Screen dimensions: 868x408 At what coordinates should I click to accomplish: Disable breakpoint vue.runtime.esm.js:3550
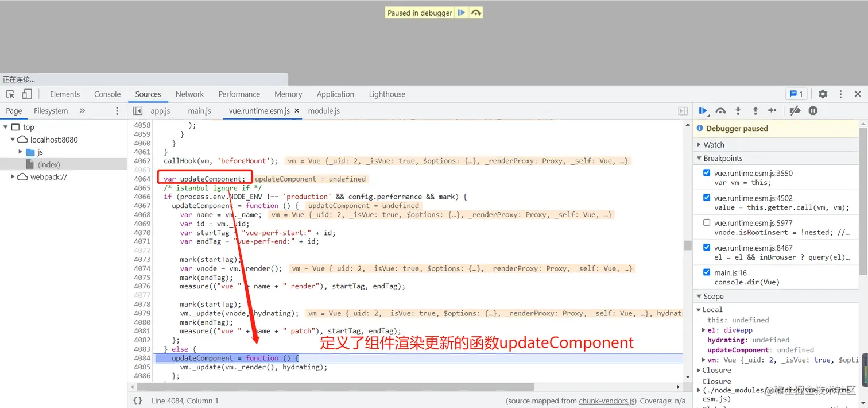[707, 173]
